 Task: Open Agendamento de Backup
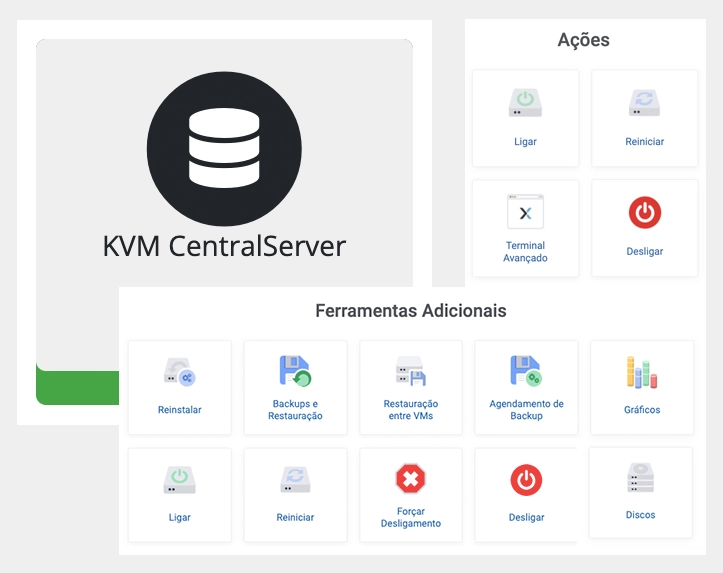coord(526,371)
